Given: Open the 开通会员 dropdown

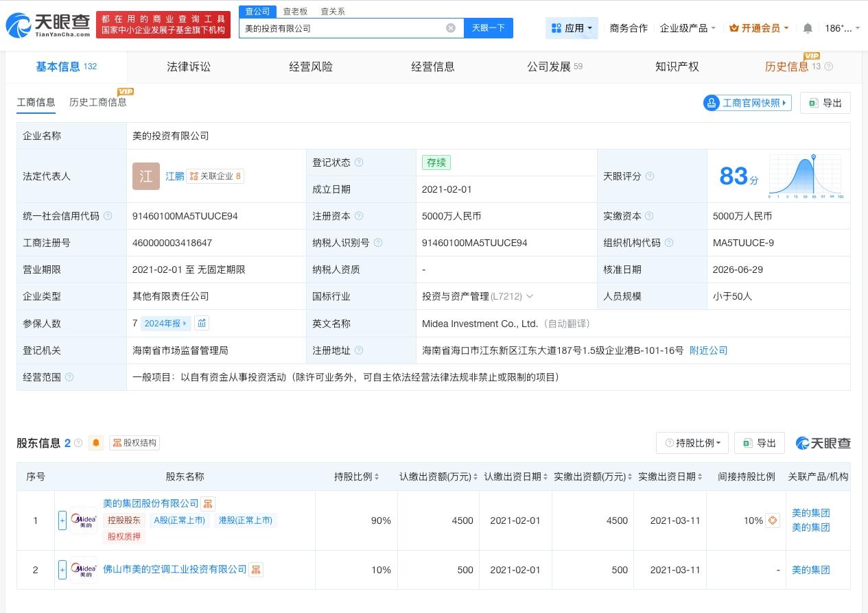Looking at the screenshot, I should click(x=759, y=28).
